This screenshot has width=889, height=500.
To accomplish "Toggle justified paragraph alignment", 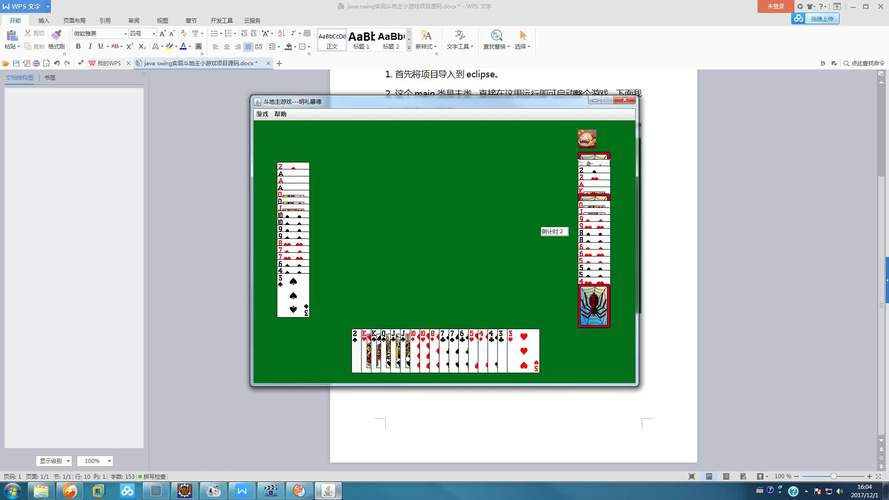I will pos(248,46).
